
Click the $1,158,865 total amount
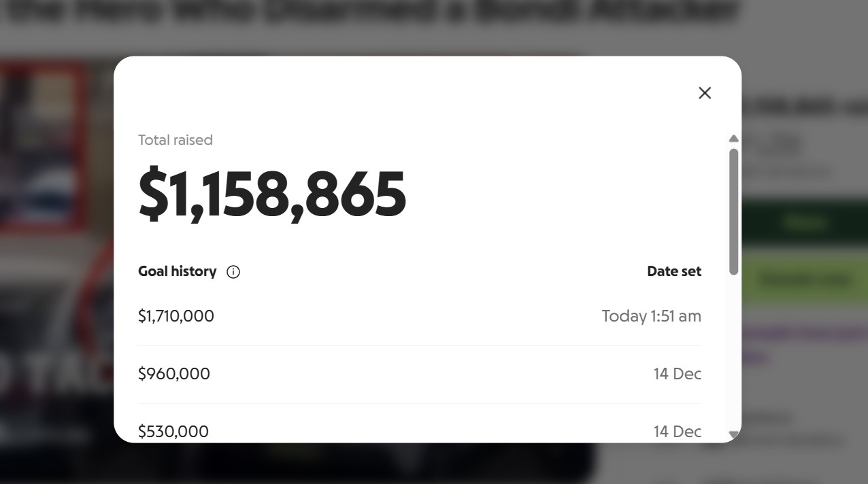tap(272, 195)
